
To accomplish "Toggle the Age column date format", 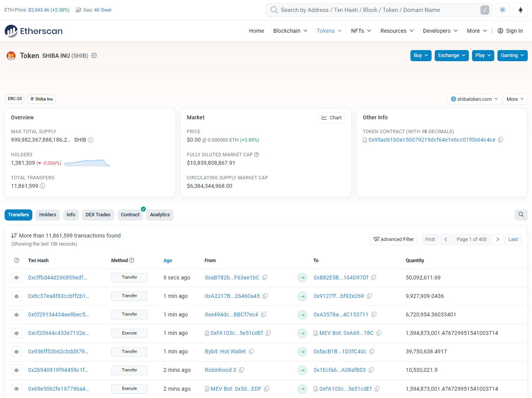I will point(168,261).
